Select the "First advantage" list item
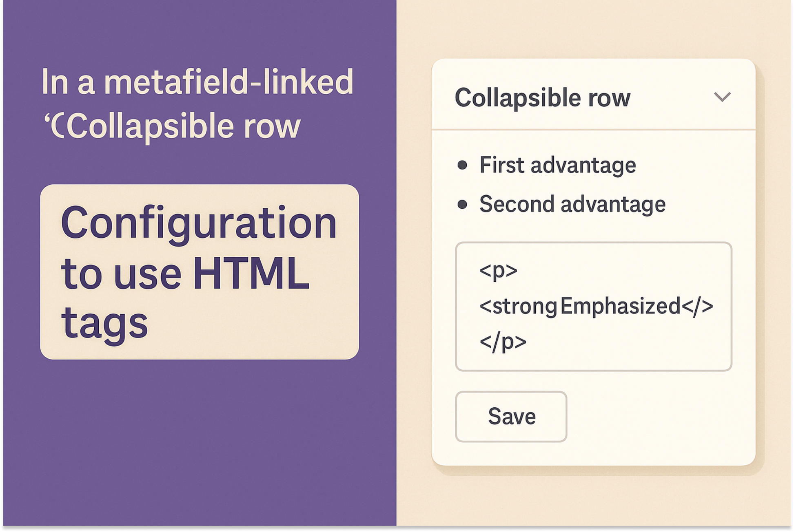 tap(557, 165)
